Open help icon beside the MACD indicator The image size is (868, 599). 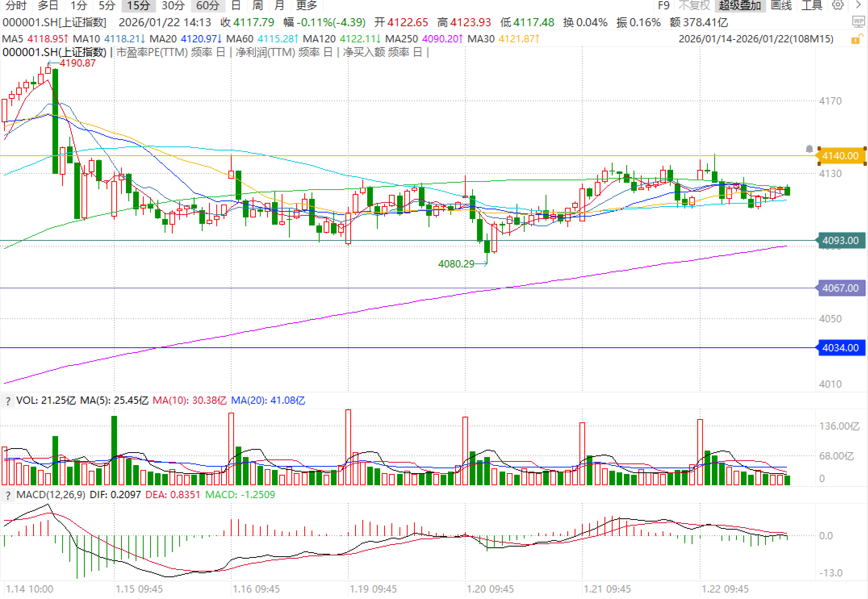[x=8, y=495]
